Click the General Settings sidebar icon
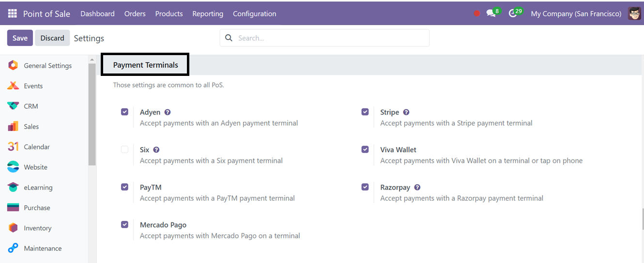 [x=13, y=65]
